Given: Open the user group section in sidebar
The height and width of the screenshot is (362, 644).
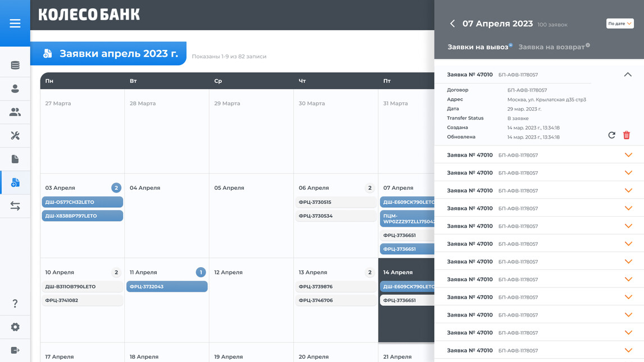Looking at the screenshot, I should (15, 112).
